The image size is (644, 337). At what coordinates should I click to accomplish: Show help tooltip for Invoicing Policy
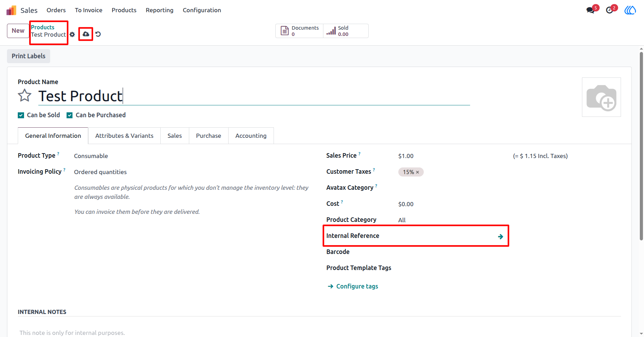click(64, 170)
